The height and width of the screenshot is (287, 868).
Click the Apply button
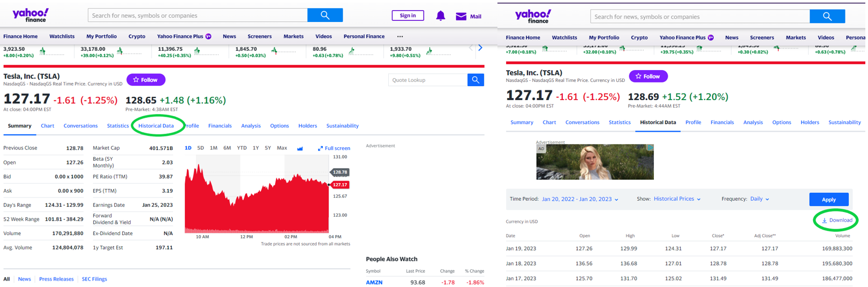click(828, 199)
